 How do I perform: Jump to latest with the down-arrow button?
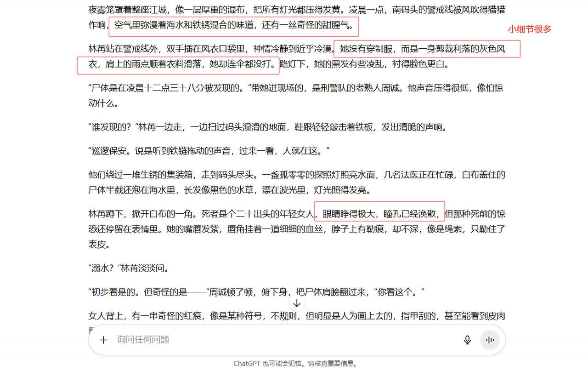click(x=297, y=303)
